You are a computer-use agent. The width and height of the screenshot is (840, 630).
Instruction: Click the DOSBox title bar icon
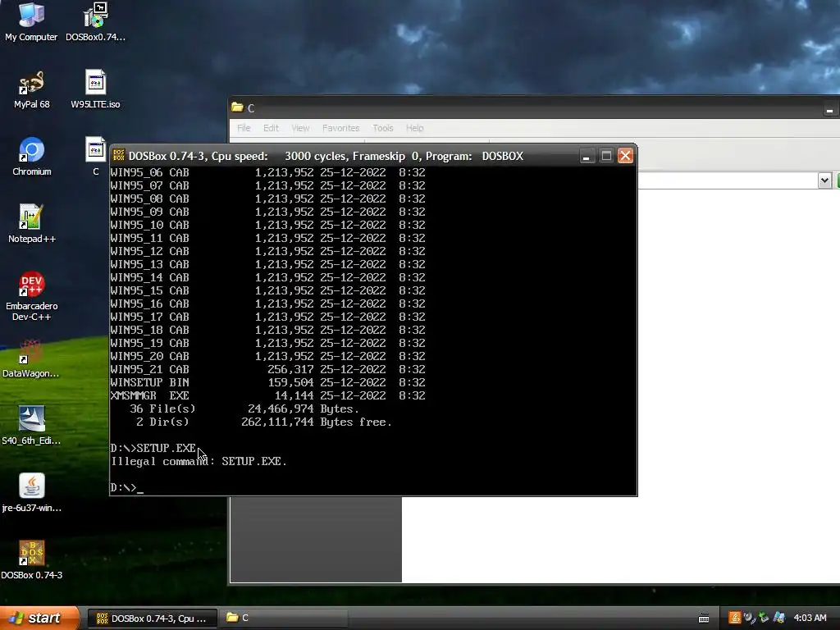click(119, 156)
